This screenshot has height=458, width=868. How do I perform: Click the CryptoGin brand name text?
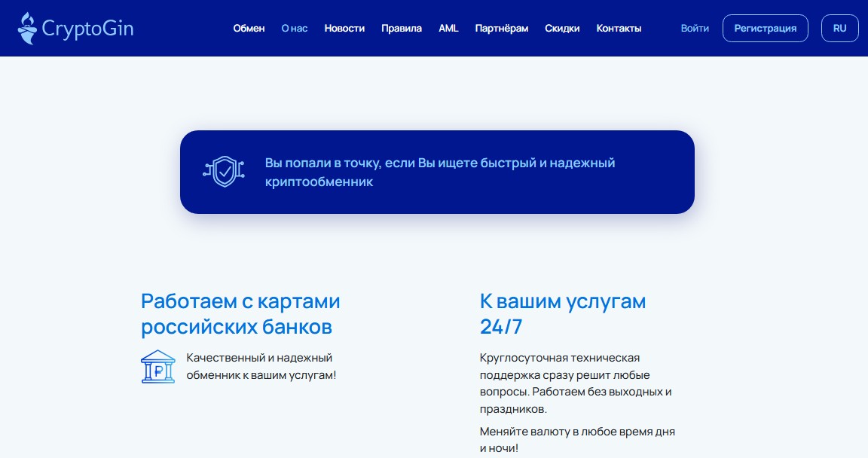pos(87,29)
